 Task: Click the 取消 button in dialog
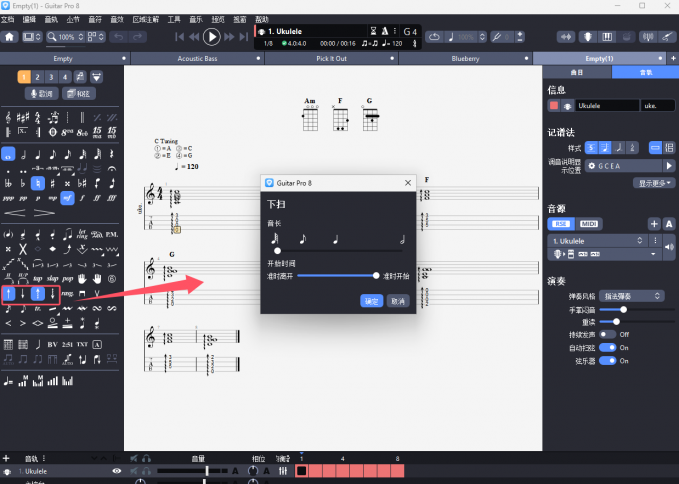[x=398, y=300]
